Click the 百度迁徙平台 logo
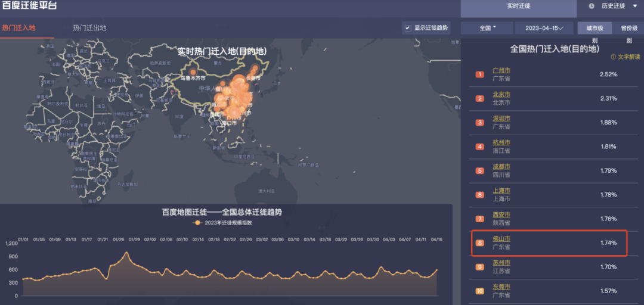644x305 pixels. pyautogui.click(x=29, y=6)
